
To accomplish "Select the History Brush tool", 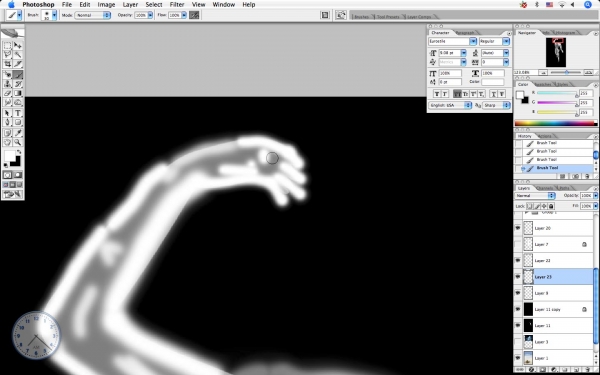I will (x=18, y=84).
